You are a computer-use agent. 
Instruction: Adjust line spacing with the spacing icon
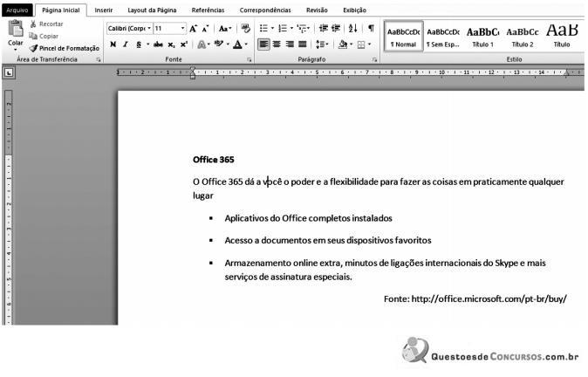click(x=319, y=45)
